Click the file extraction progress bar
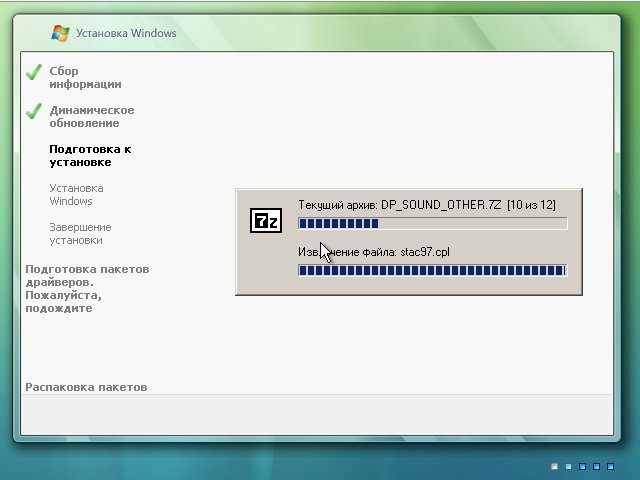 (433, 270)
